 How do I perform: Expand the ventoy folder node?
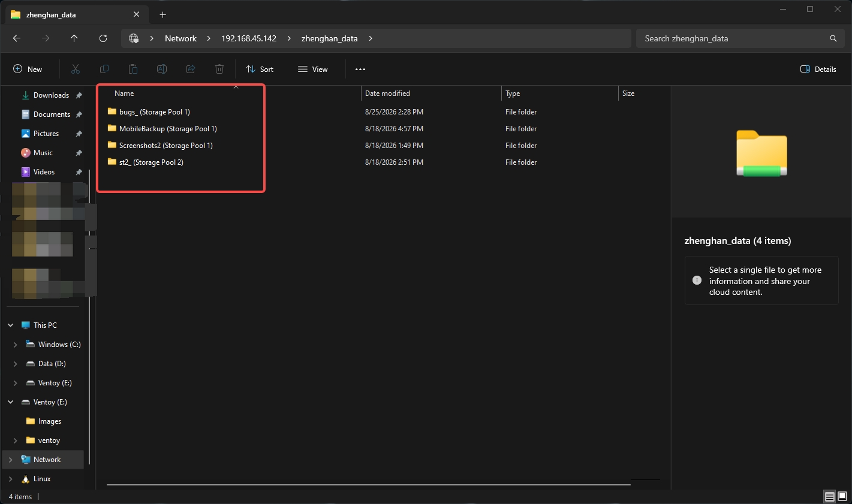pyautogui.click(x=16, y=440)
